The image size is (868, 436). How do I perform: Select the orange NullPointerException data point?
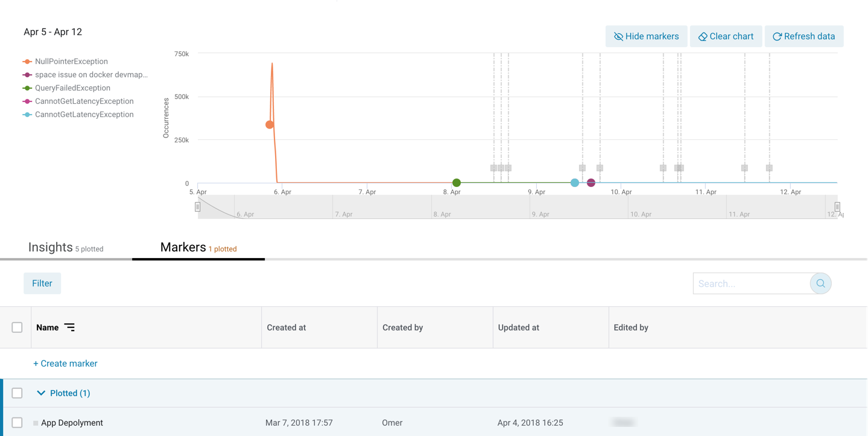pyautogui.click(x=270, y=125)
